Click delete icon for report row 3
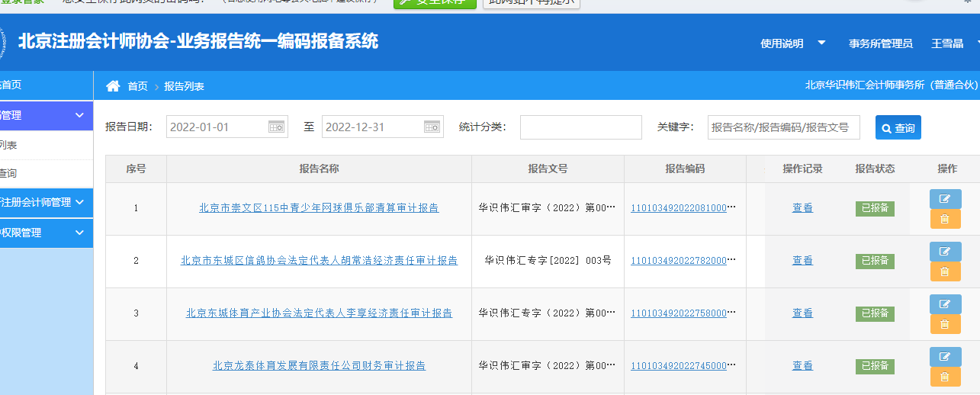The height and width of the screenshot is (395, 980). [945, 324]
